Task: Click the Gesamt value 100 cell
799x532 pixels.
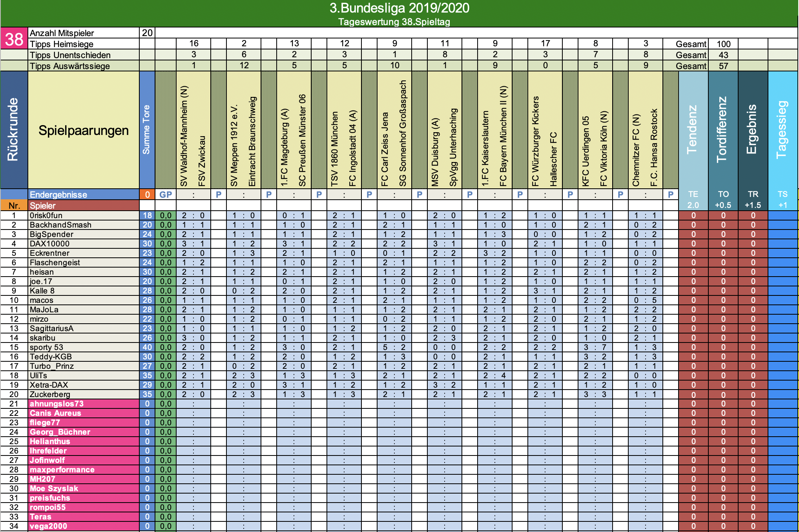Action: click(x=723, y=44)
